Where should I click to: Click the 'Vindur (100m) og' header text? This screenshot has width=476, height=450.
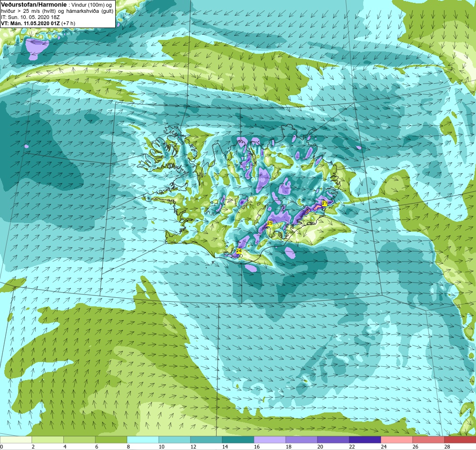tap(91, 5)
